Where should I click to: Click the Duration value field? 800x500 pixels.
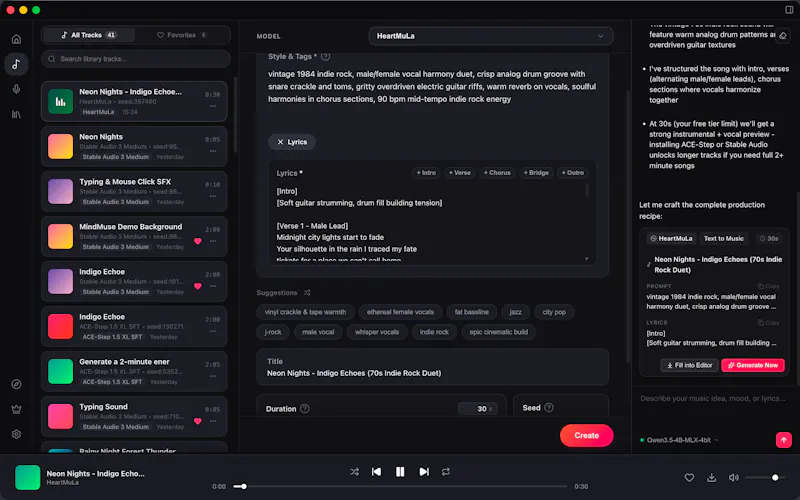478,409
